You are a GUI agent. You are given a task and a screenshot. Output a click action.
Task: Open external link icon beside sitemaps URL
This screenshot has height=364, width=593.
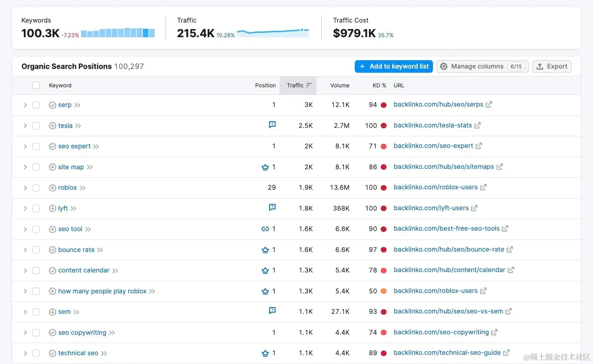[x=499, y=167]
